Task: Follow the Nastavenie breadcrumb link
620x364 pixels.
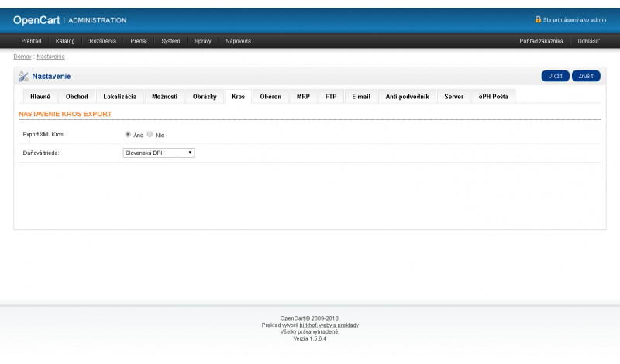Action: pyautogui.click(x=50, y=57)
